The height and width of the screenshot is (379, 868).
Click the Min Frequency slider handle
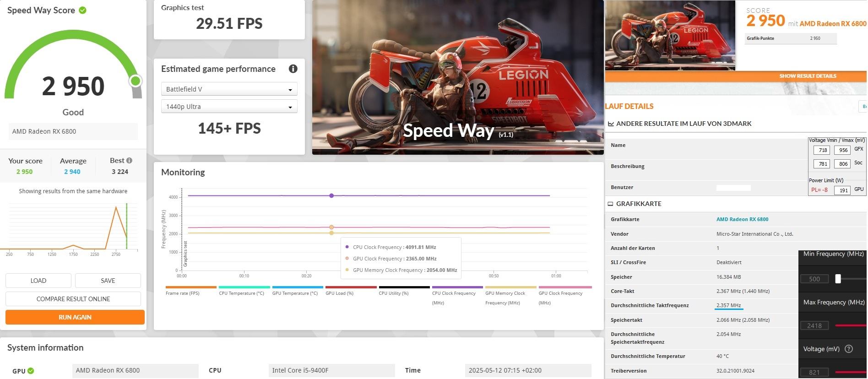tap(838, 279)
